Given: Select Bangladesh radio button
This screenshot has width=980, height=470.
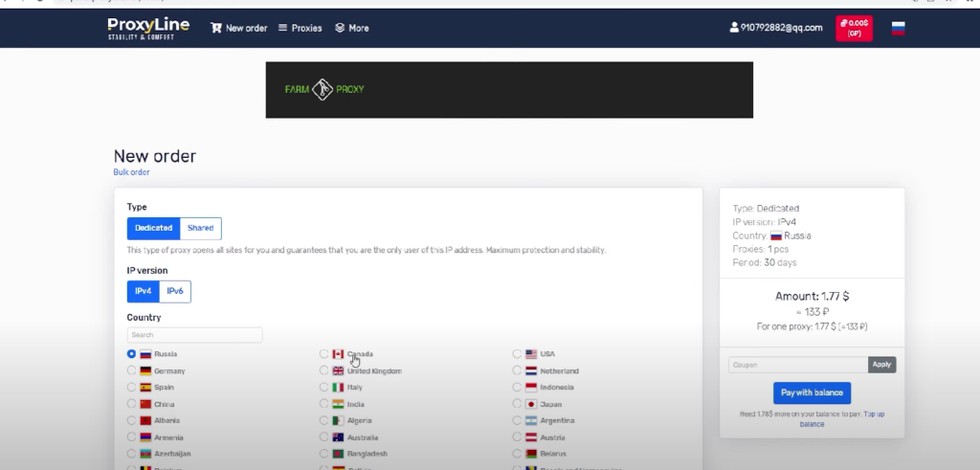Looking at the screenshot, I should click(x=323, y=454).
